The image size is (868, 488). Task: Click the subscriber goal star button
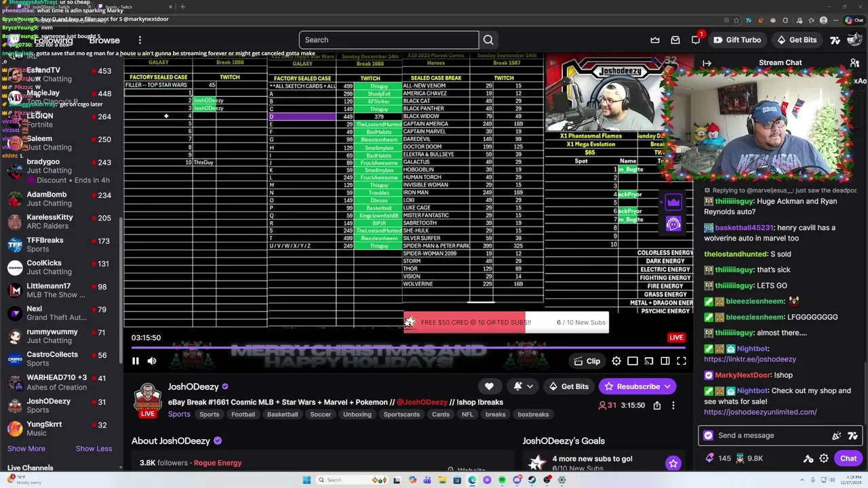(673, 464)
